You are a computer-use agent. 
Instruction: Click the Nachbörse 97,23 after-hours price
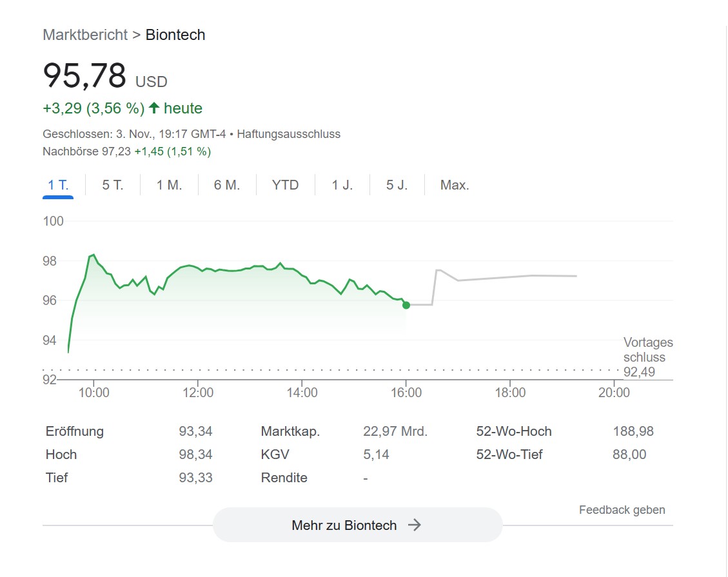coord(87,152)
